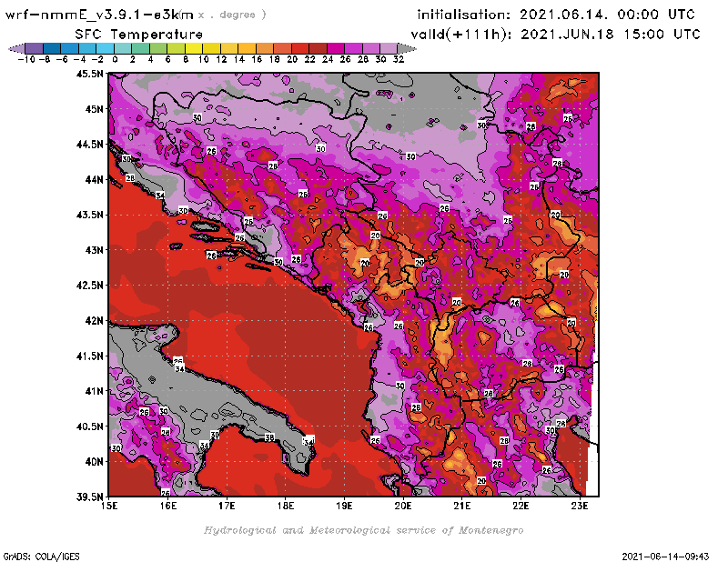Click the colorbar tick label '16'

pos(257,59)
